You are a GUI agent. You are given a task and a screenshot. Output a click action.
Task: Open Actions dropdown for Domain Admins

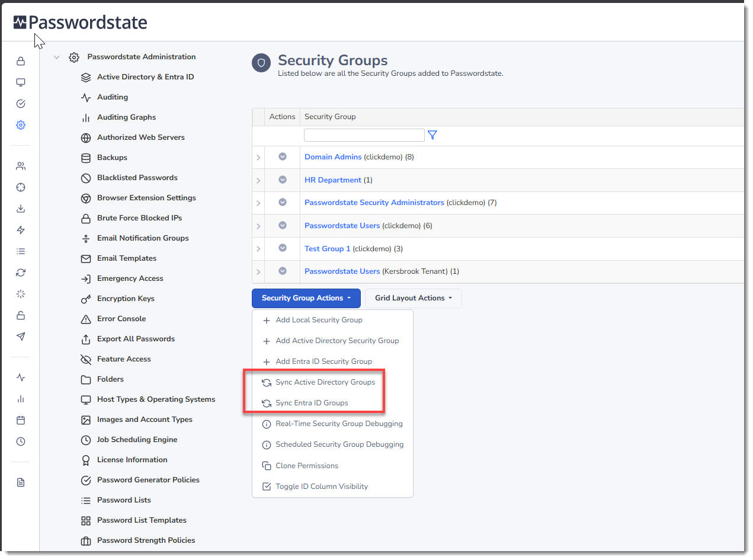(283, 156)
